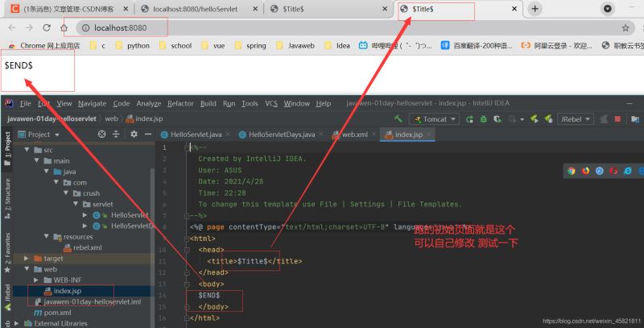Collapse the src folder

(x=27, y=150)
